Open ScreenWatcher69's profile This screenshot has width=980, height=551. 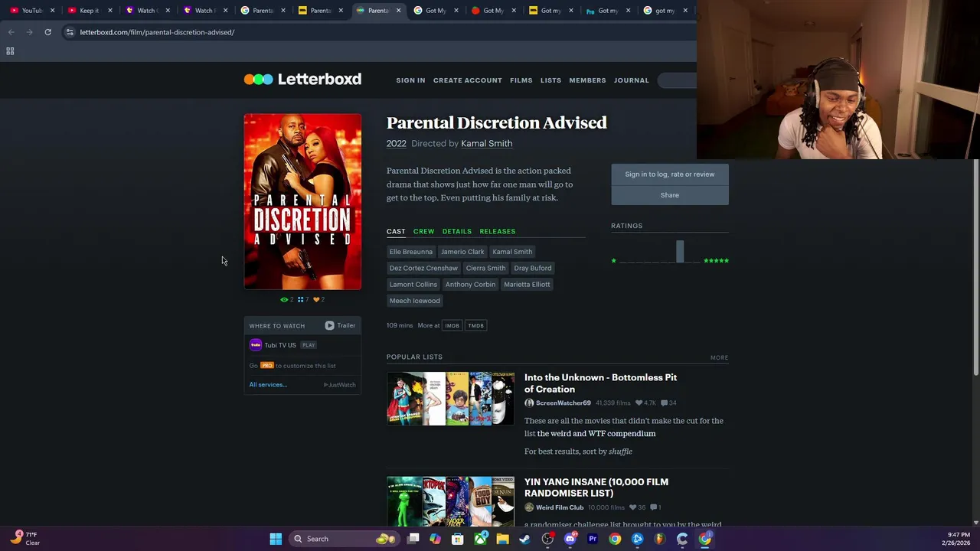[x=563, y=403]
